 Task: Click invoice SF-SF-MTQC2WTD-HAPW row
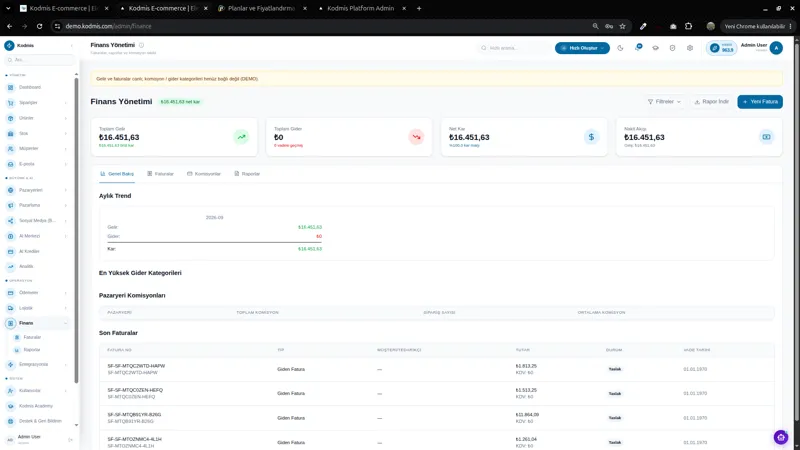click(437, 369)
